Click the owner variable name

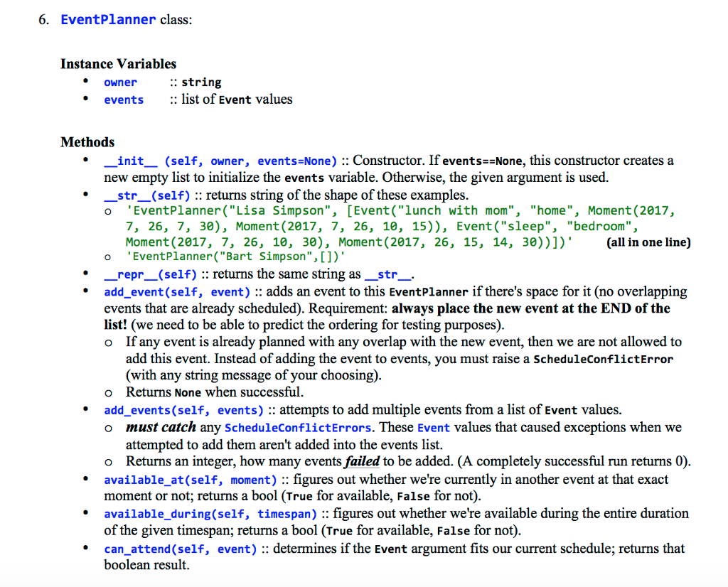tap(120, 82)
